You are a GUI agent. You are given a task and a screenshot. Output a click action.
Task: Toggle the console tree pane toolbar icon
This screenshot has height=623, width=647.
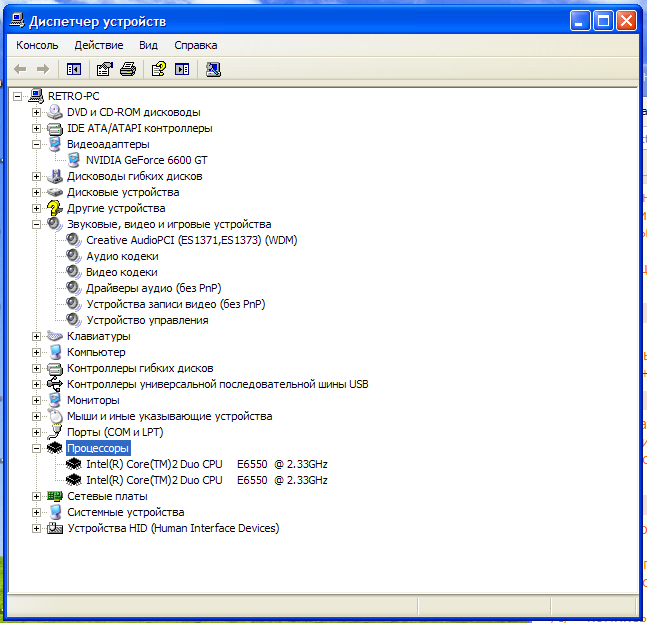(x=74, y=69)
